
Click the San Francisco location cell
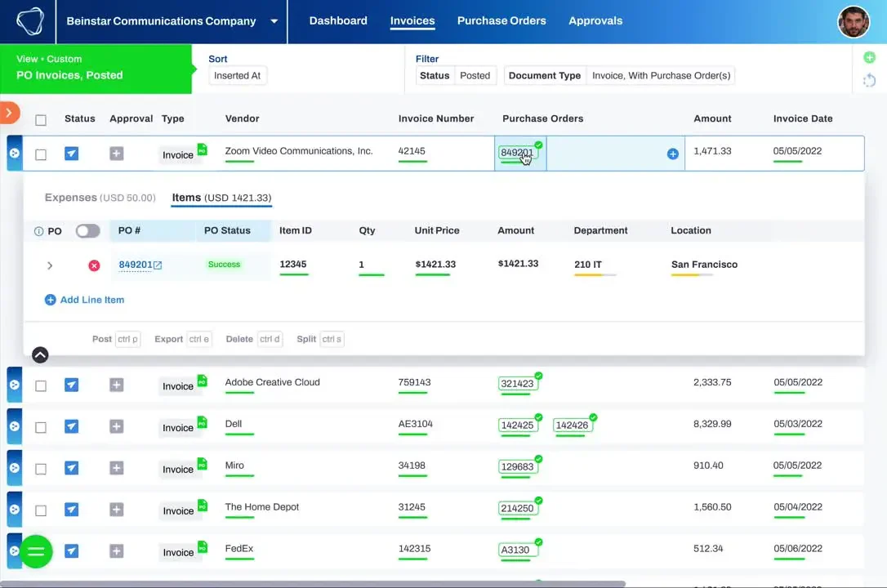[x=704, y=264]
